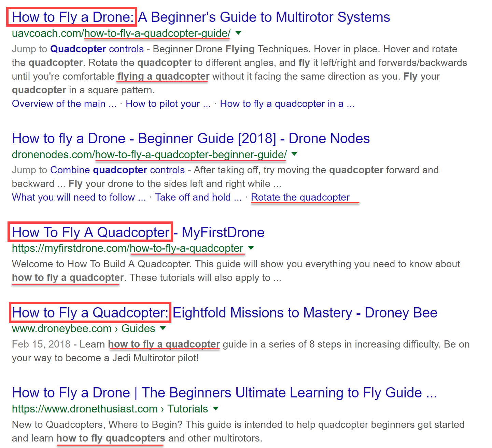The width and height of the screenshot is (492, 448).
Task: Open the Drone Nodes beginner guide result
Action: (x=191, y=138)
